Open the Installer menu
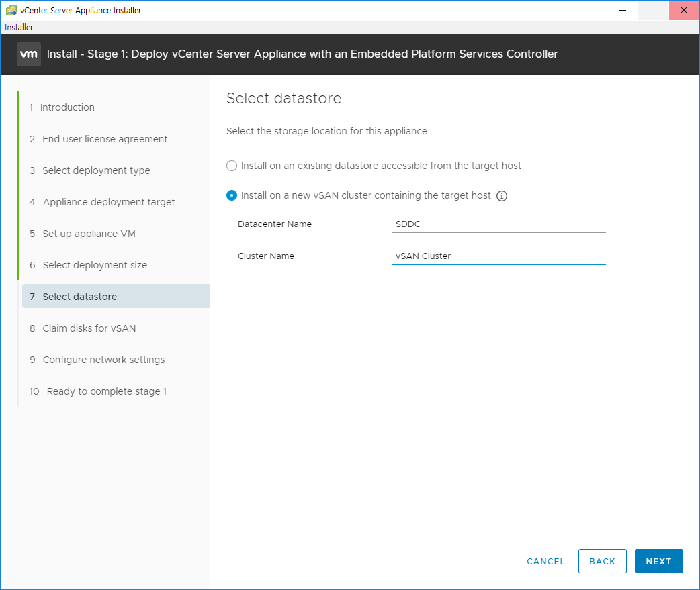Viewport: 700px width, 590px height. (19, 28)
